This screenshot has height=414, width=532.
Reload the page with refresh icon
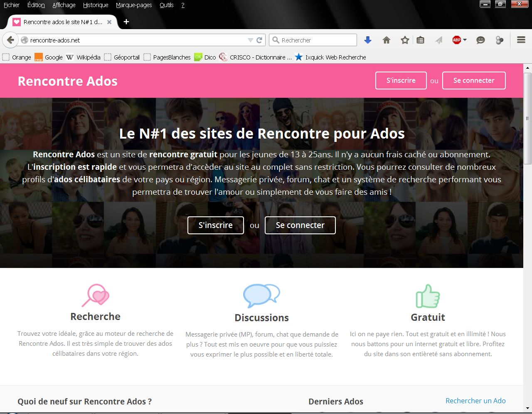pyautogui.click(x=259, y=40)
